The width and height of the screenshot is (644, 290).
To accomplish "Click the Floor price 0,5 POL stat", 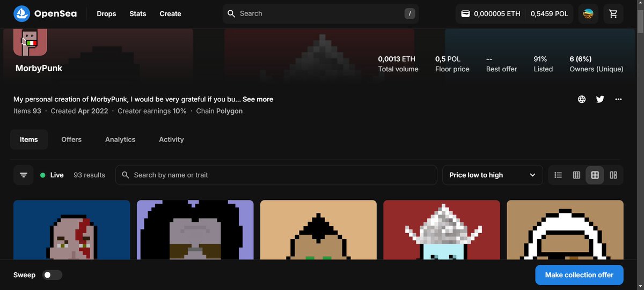I will coord(452,64).
